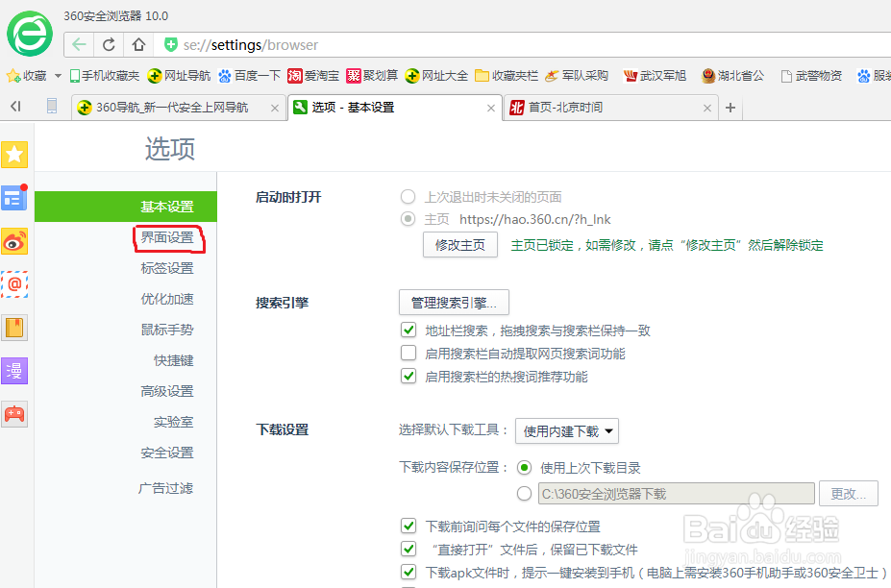The width and height of the screenshot is (891, 588).
Task: Open the reading book icon in sidebar
Action: 15,328
